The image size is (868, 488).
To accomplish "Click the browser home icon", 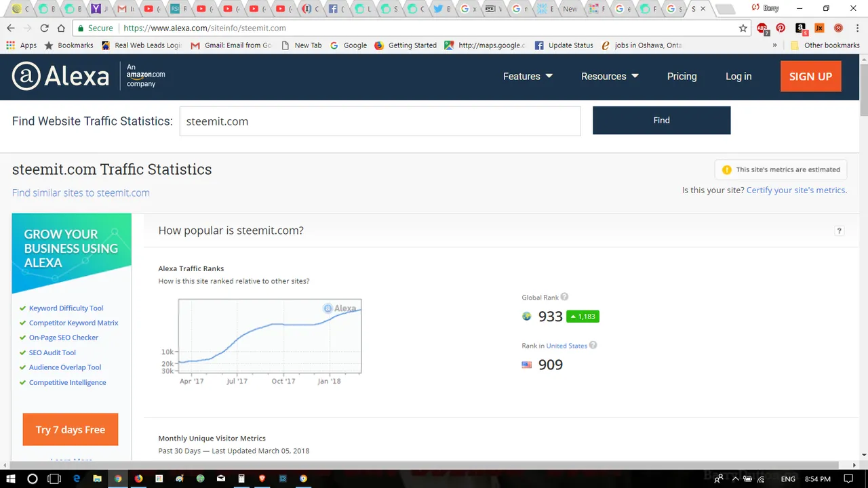I will point(61,28).
